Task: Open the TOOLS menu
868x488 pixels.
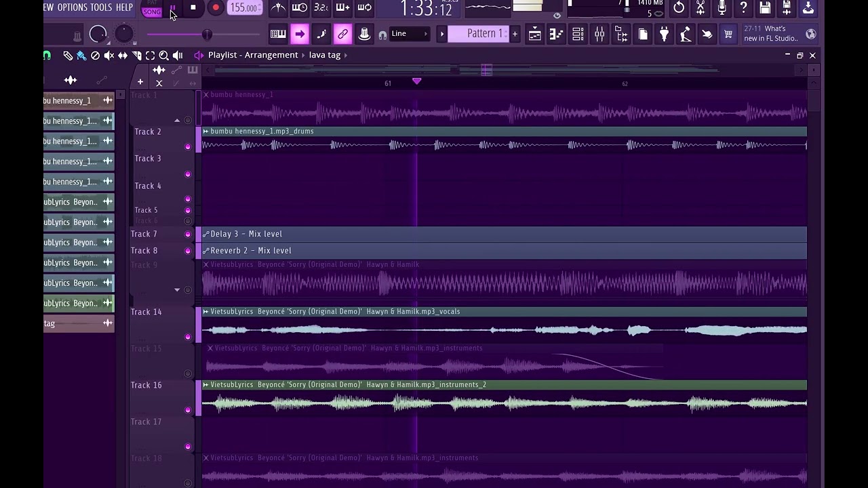Action: pyautogui.click(x=101, y=7)
